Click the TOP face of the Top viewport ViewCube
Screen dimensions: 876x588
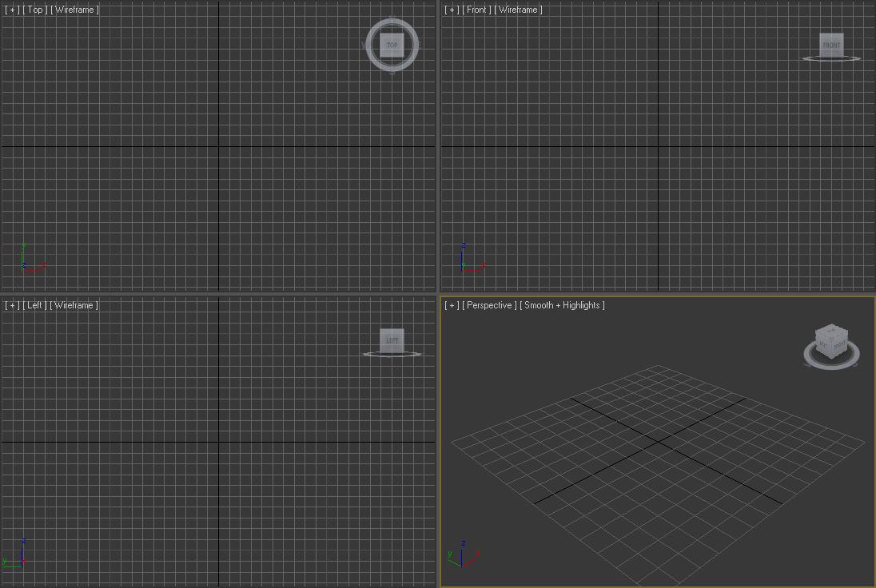[x=392, y=45]
